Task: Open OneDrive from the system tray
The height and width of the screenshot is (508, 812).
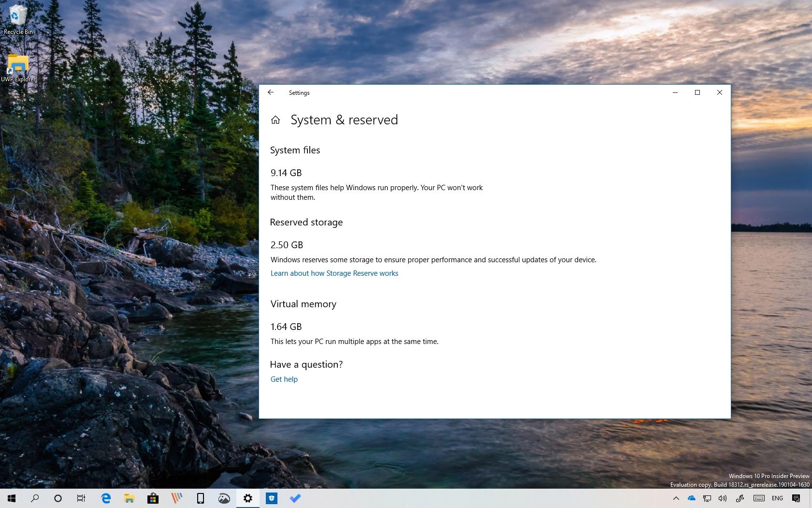Action: pyautogui.click(x=691, y=498)
